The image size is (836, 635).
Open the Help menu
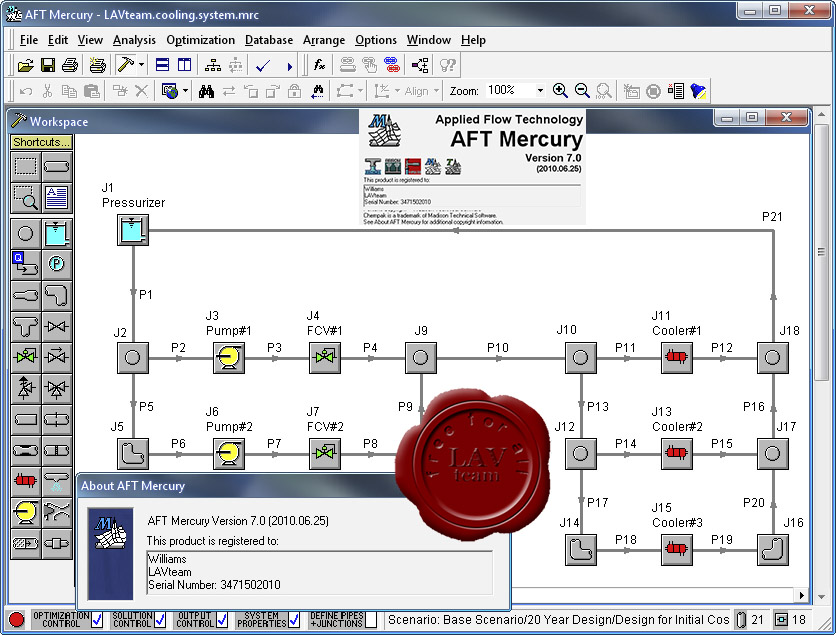tap(473, 40)
